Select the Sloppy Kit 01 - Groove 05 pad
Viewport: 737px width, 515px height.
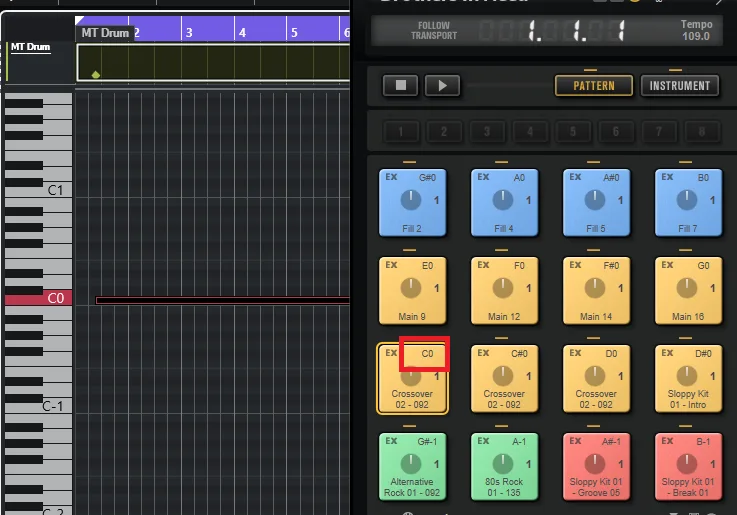pyautogui.click(x=596, y=467)
